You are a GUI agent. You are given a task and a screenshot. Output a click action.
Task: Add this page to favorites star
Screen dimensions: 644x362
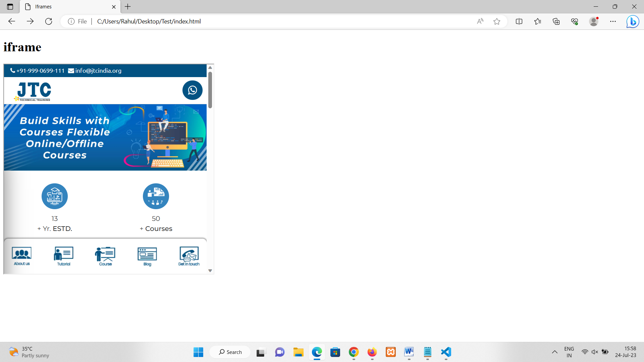coord(497,21)
